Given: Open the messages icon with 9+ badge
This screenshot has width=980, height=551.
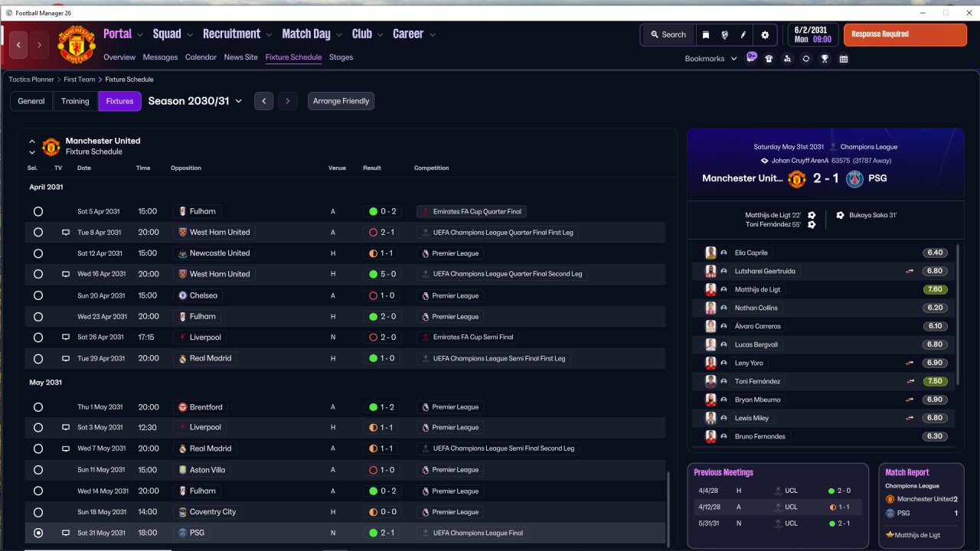Looking at the screenshot, I should 751,58.
